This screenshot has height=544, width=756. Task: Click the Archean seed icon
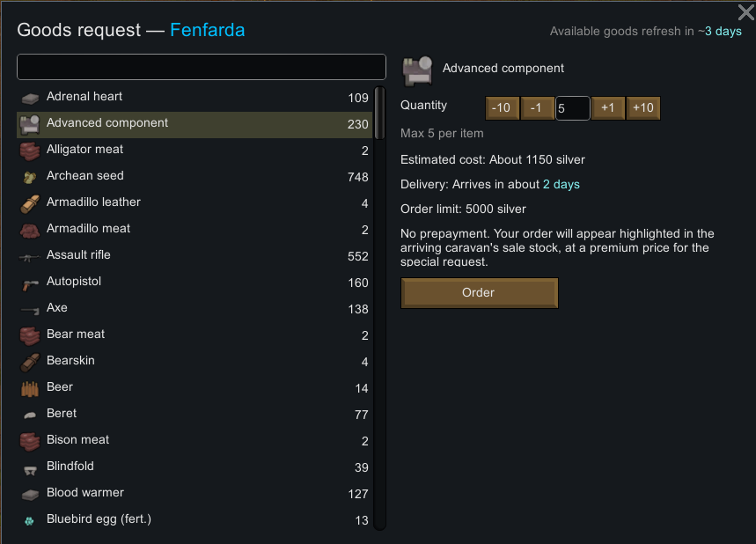30,178
